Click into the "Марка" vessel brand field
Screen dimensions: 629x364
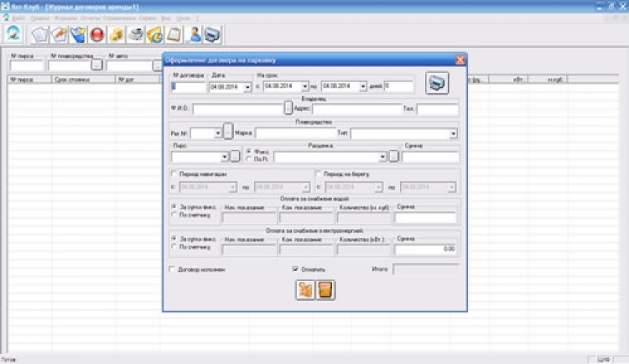pyautogui.click(x=296, y=133)
